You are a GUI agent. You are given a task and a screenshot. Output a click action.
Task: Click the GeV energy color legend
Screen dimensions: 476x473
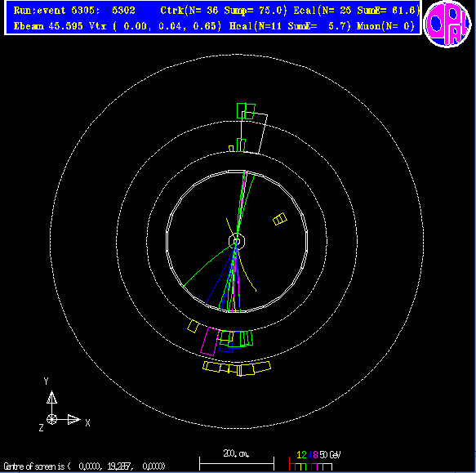pyautogui.click(x=314, y=460)
